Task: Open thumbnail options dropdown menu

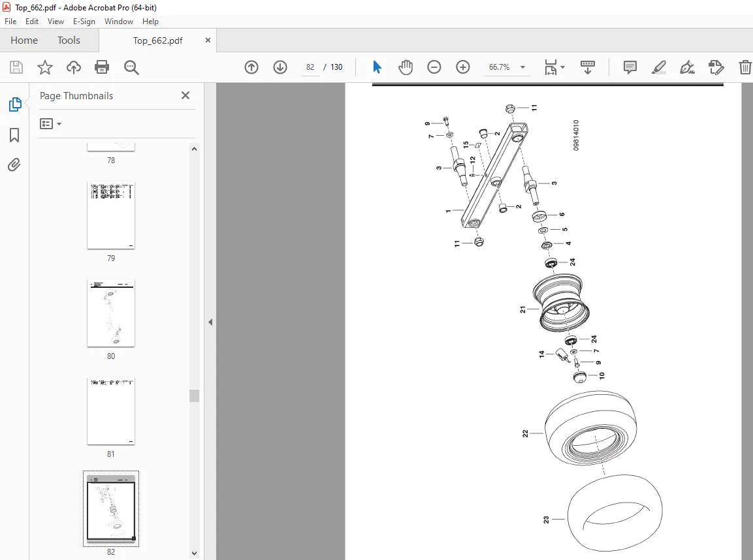Action: (x=50, y=124)
